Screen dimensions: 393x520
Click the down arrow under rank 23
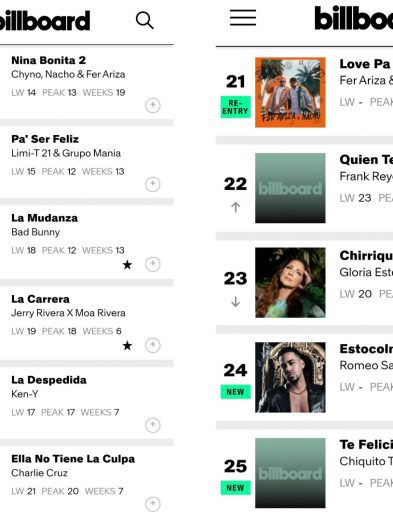(235, 302)
